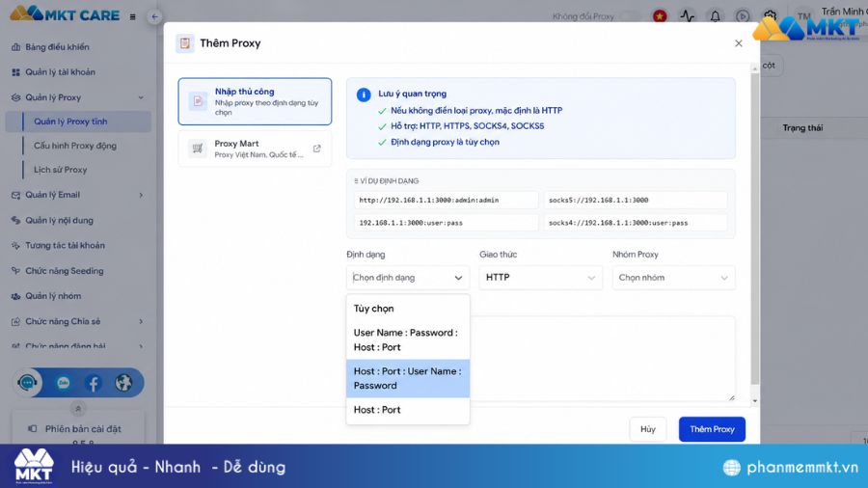Choose the plain Host : Port format
Screen dimensions: 868x488
coord(408,410)
